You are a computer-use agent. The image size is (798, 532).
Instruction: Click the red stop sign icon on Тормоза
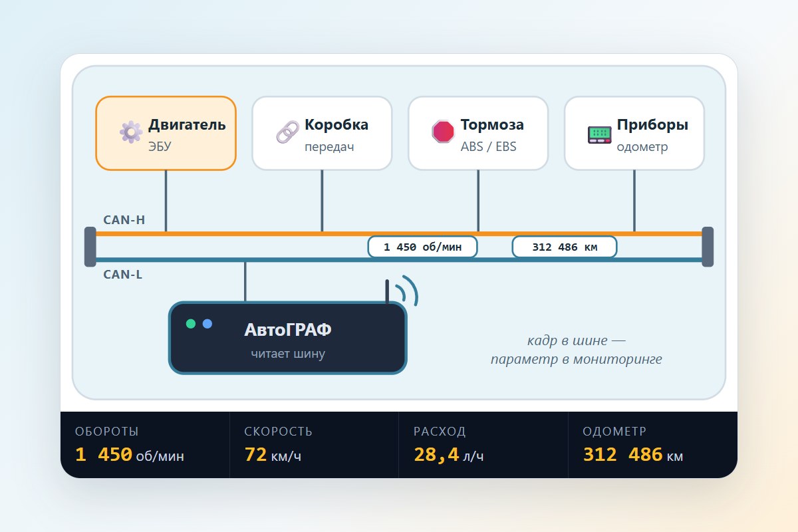click(x=443, y=132)
